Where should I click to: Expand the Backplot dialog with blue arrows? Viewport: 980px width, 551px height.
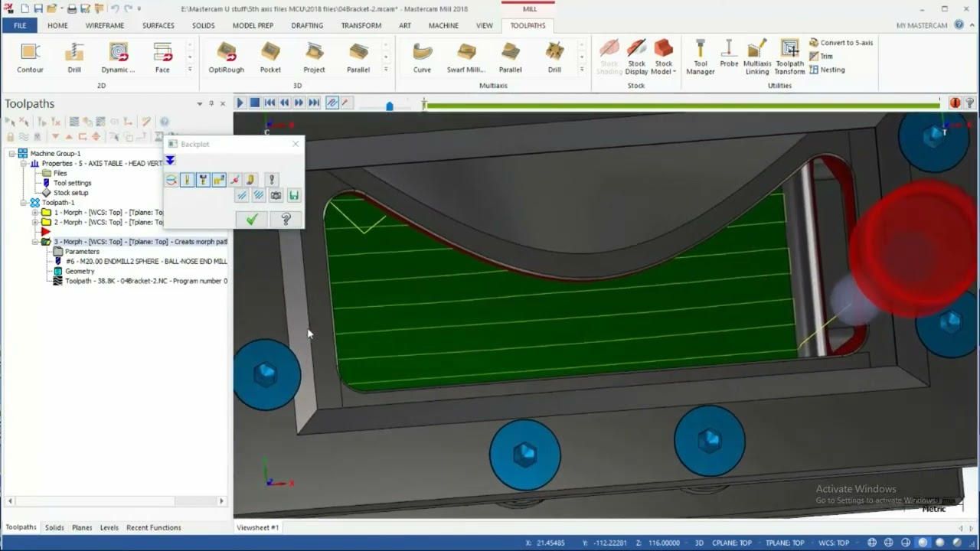pos(170,160)
